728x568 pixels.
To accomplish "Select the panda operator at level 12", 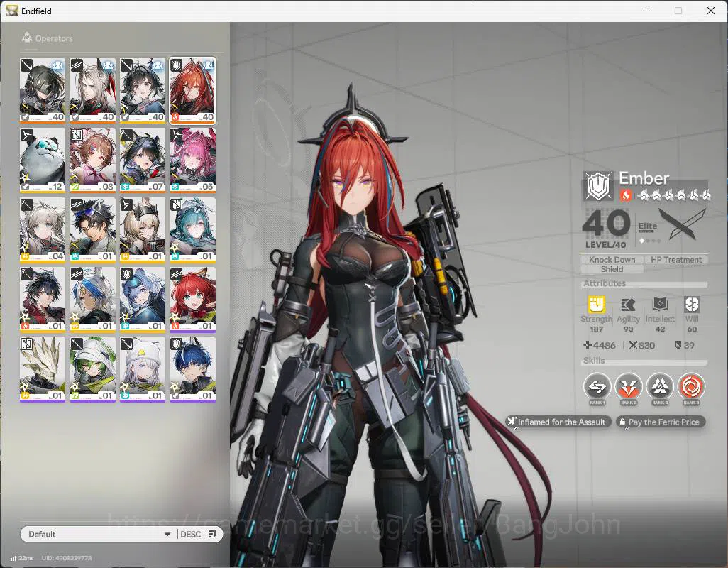I will (43, 160).
